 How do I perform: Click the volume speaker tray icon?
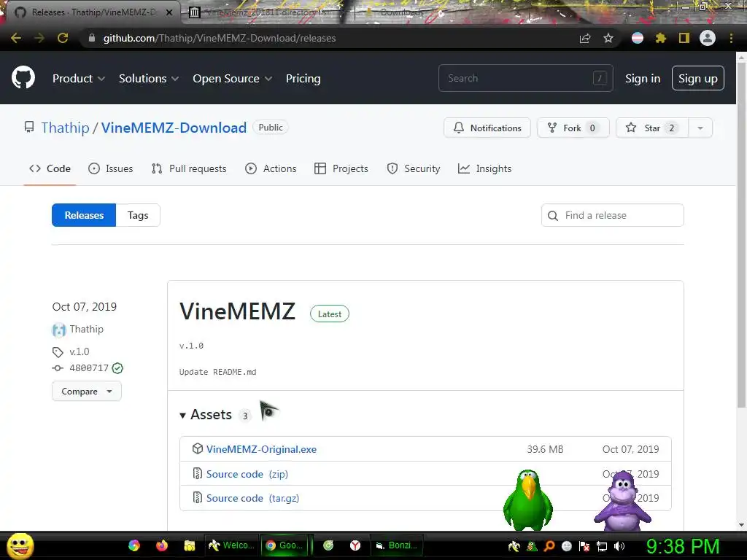[619, 546]
